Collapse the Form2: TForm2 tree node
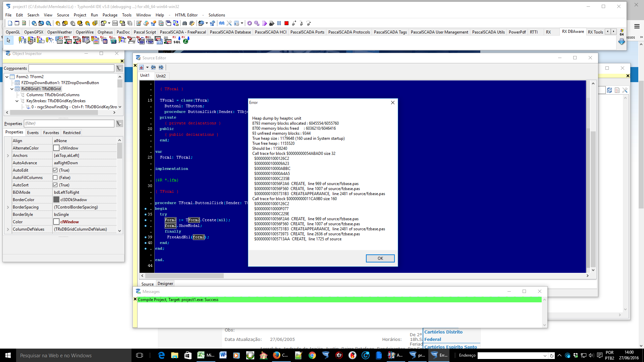 point(7,77)
